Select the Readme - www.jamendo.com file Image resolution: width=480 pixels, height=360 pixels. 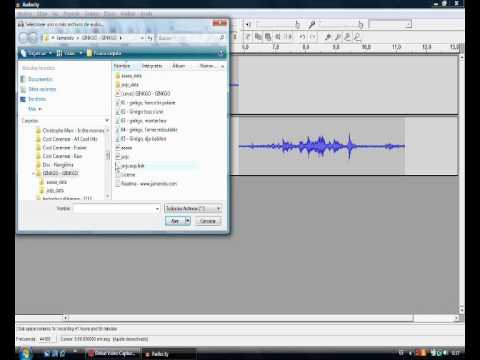(146, 184)
